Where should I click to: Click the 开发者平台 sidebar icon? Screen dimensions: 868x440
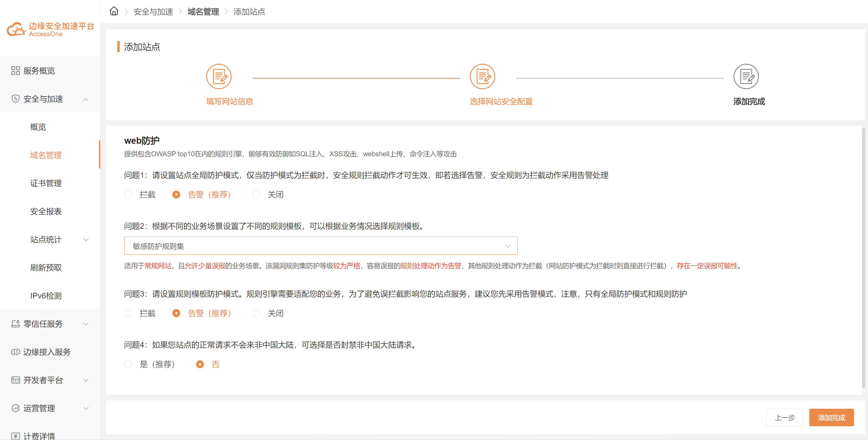tap(16, 380)
